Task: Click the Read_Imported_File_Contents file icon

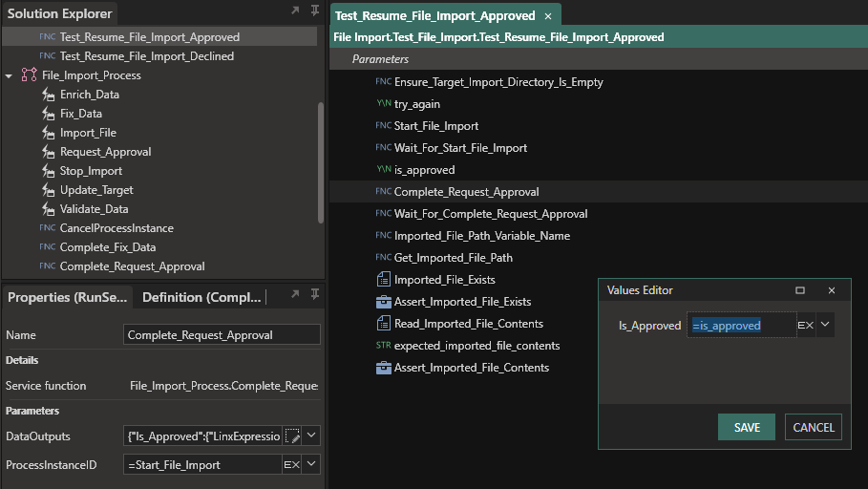Action: 383,324
